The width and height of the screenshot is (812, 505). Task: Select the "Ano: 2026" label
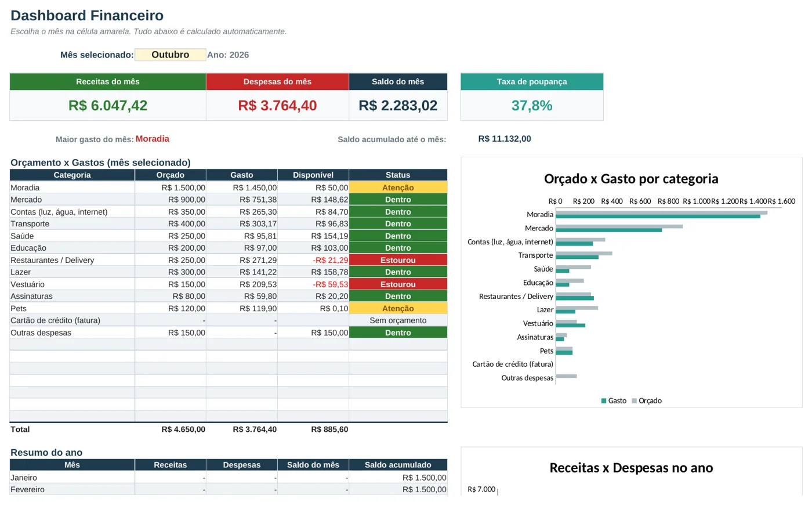[x=228, y=55]
